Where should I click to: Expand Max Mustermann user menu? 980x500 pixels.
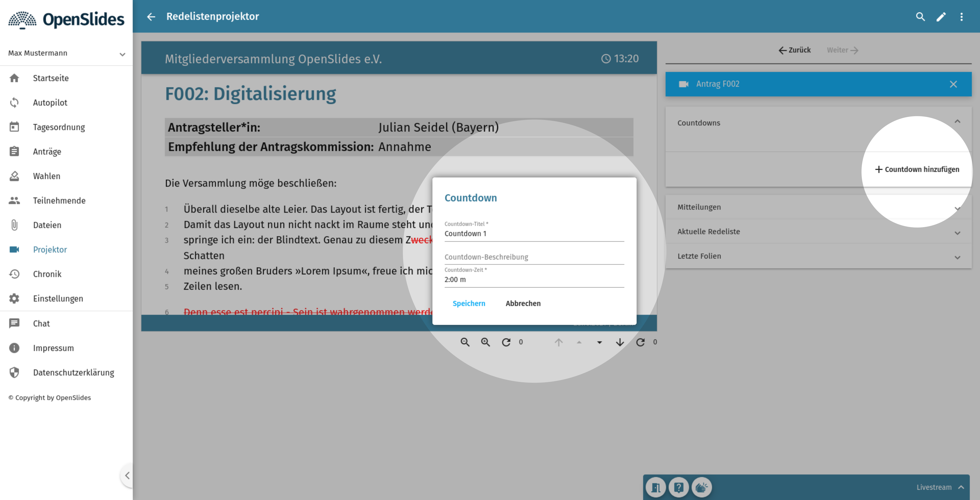click(x=66, y=53)
